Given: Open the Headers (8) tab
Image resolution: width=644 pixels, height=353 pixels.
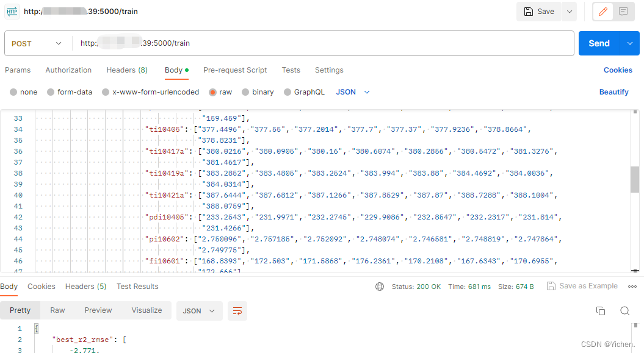Looking at the screenshot, I should point(127,70).
